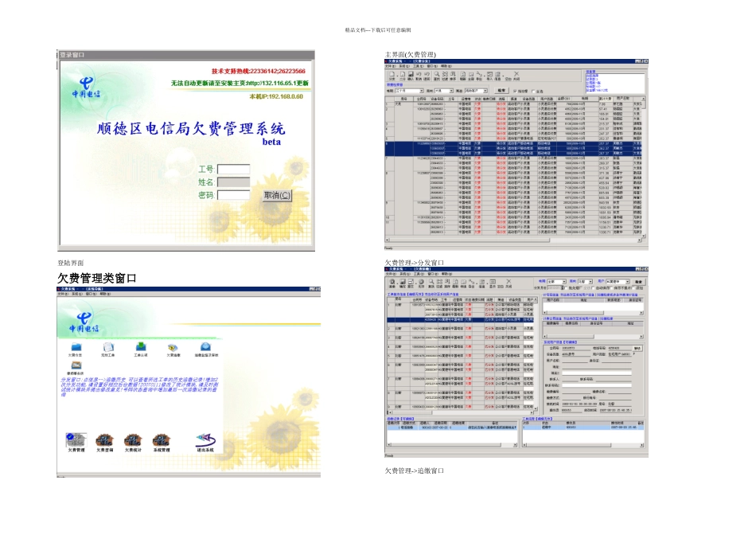Click the save disk toolbar icon in main window
Viewport: 756px width, 535px height.
[x=411, y=76]
